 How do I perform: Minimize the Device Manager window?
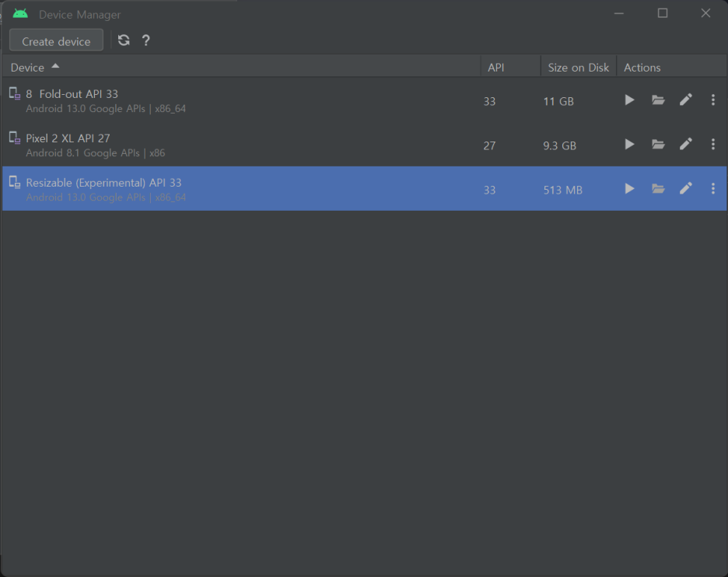pos(618,13)
